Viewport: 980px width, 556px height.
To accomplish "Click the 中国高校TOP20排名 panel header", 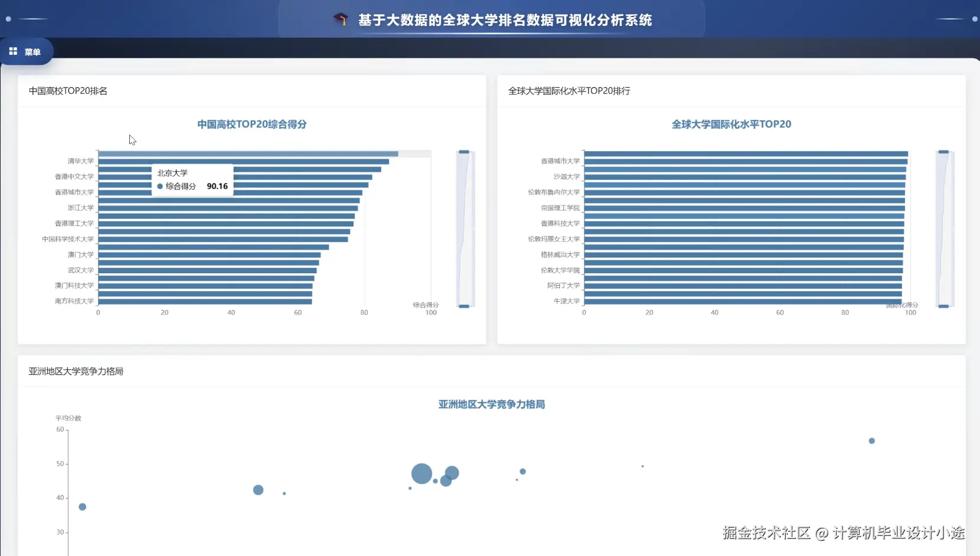I will click(x=67, y=91).
